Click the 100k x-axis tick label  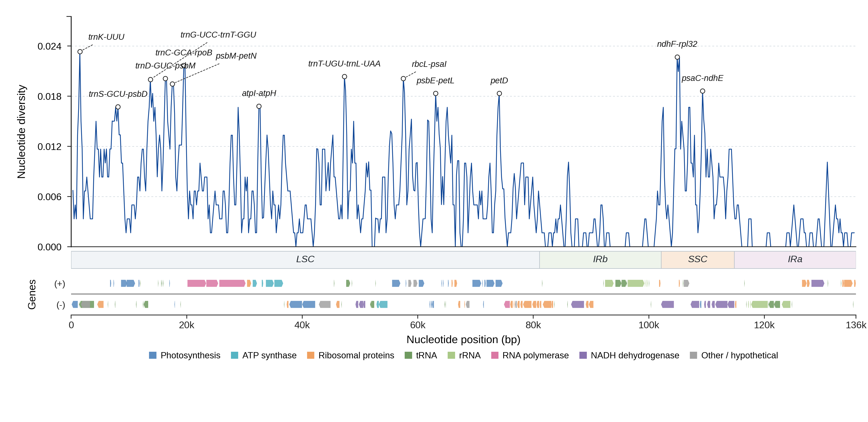(x=649, y=325)
